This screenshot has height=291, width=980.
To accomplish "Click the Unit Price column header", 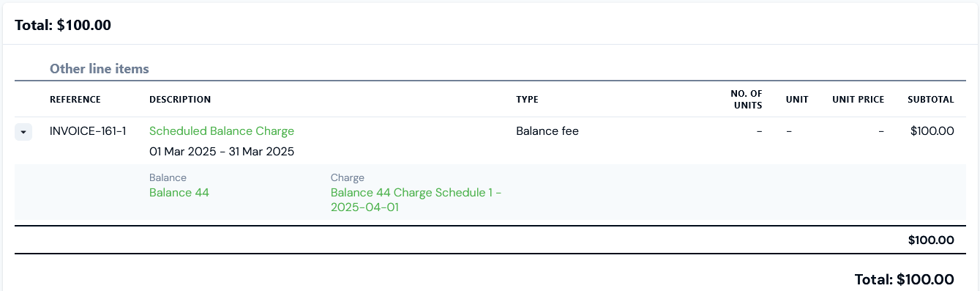I will pyautogui.click(x=858, y=100).
